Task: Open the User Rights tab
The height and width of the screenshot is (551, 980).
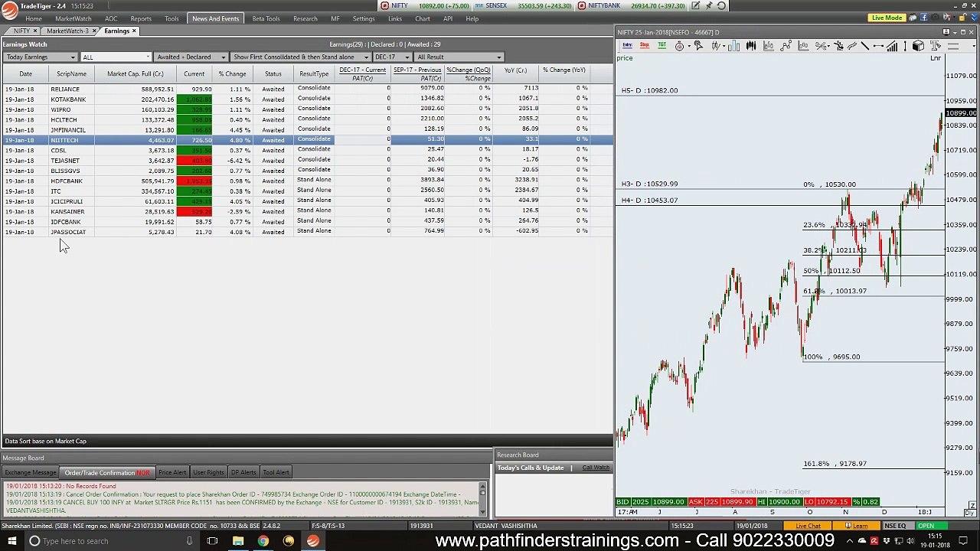Action: [208, 472]
